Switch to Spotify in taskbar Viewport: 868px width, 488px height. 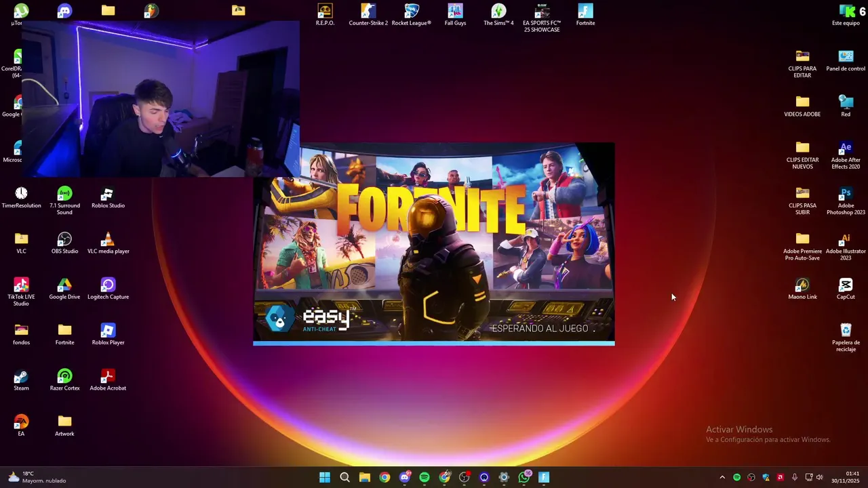pos(425,477)
